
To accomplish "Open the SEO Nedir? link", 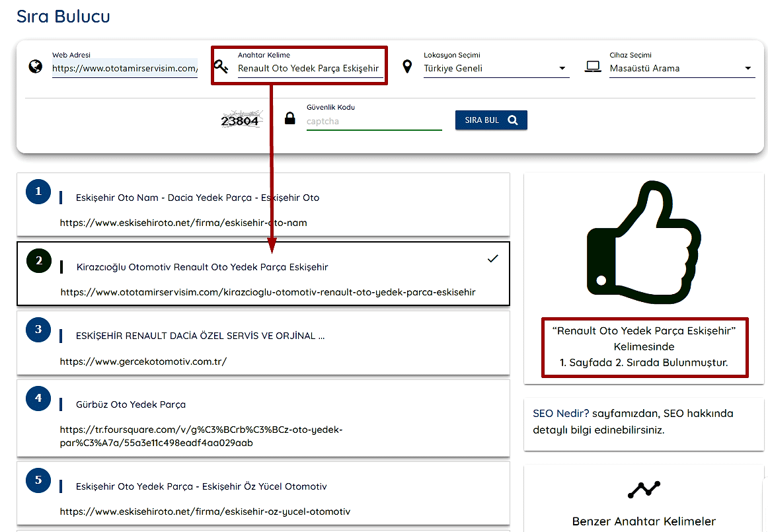I will (x=560, y=414).
